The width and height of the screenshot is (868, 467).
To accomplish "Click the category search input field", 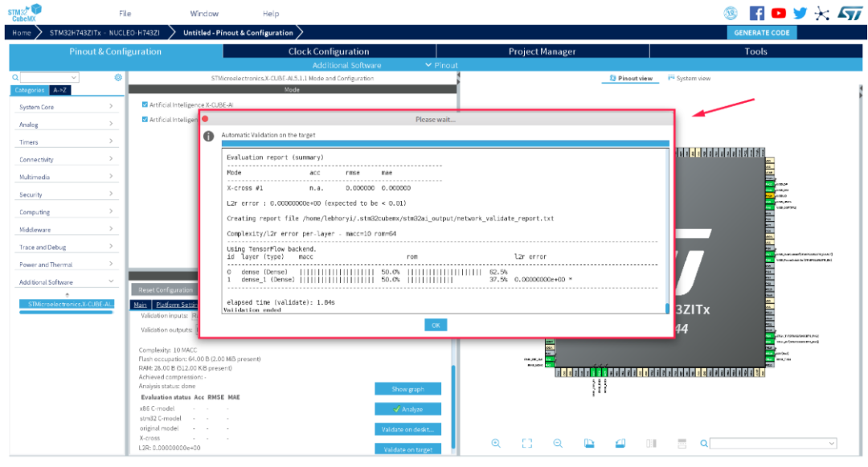I will [50, 77].
